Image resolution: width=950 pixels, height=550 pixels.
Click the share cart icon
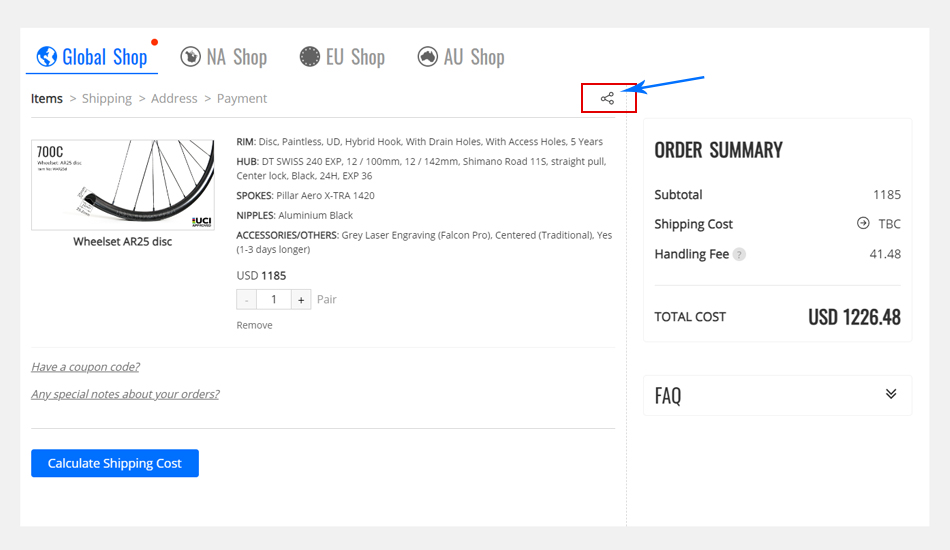click(607, 98)
